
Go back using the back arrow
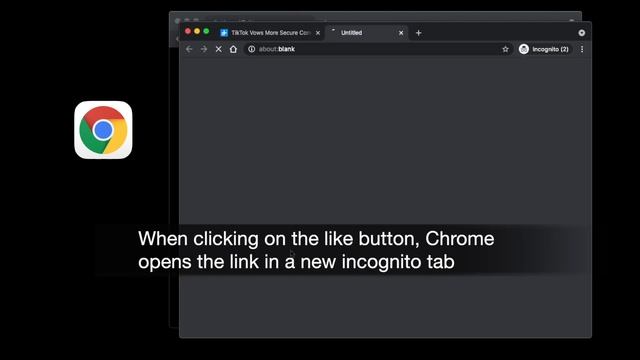189,49
